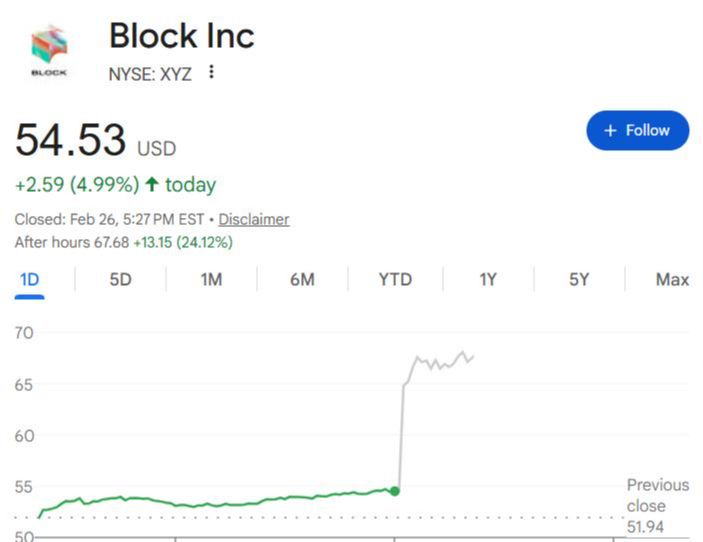
Task: Select the 6M time range
Action: 302,280
